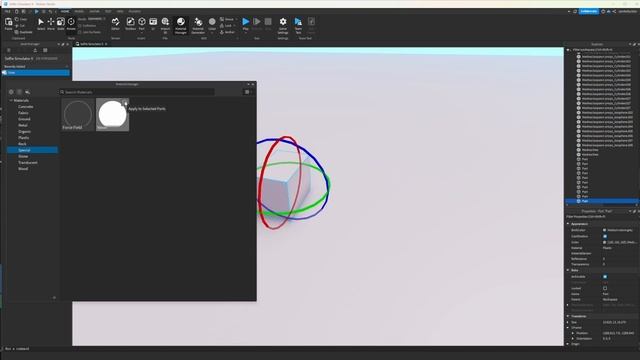Viewport: 640px width, 360px height.
Task: Open the HOME ribbon tab
Action: 65,11
